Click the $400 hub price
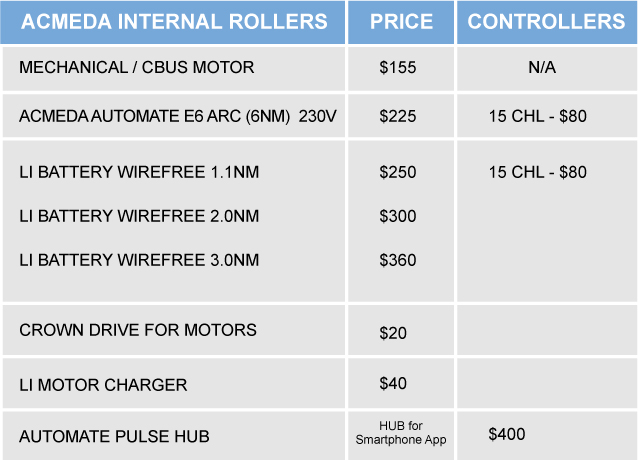The width and height of the screenshot is (638, 460). pos(507,434)
